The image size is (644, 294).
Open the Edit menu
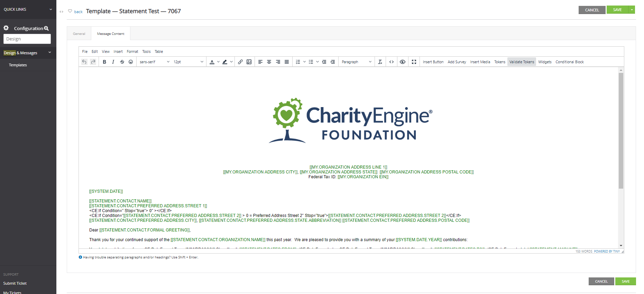point(95,51)
